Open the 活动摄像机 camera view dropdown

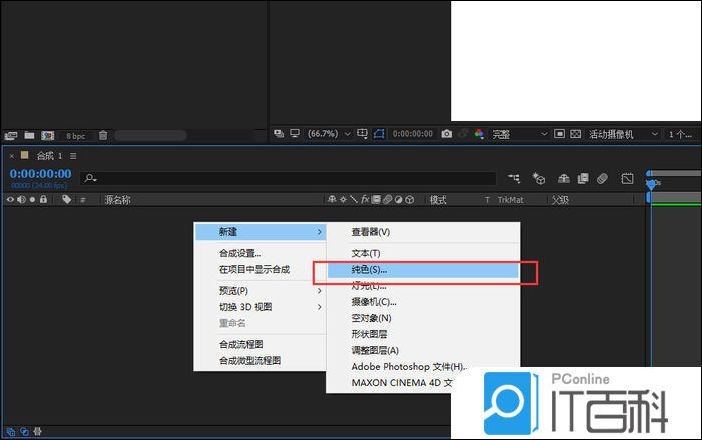tap(623, 134)
